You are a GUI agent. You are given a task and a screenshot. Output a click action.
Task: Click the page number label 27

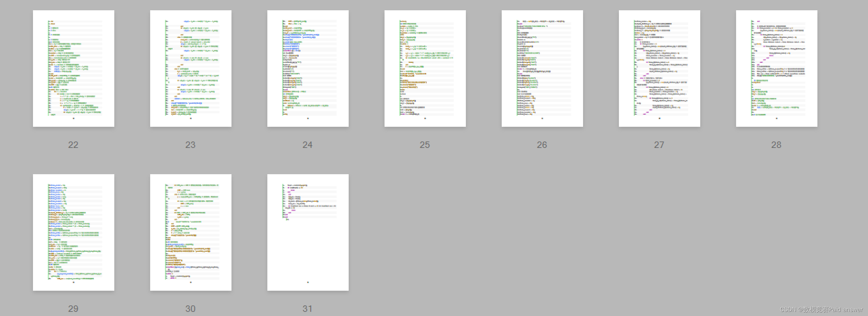[x=659, y=145]
